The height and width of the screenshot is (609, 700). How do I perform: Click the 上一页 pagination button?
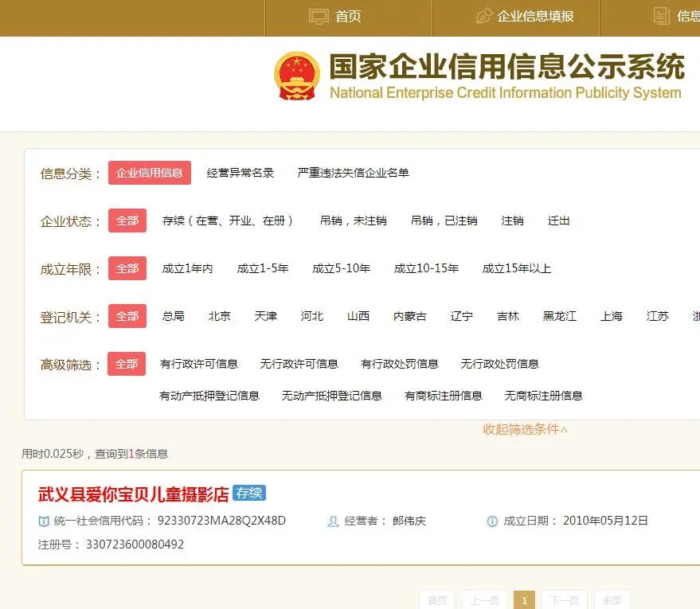pyautogui.click(x=485, y=600)
